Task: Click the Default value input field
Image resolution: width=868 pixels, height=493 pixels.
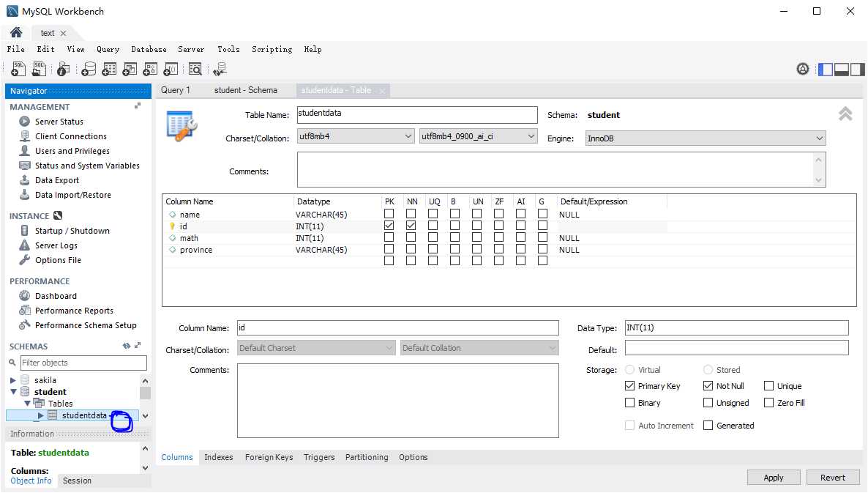Action: pos(736,348)
